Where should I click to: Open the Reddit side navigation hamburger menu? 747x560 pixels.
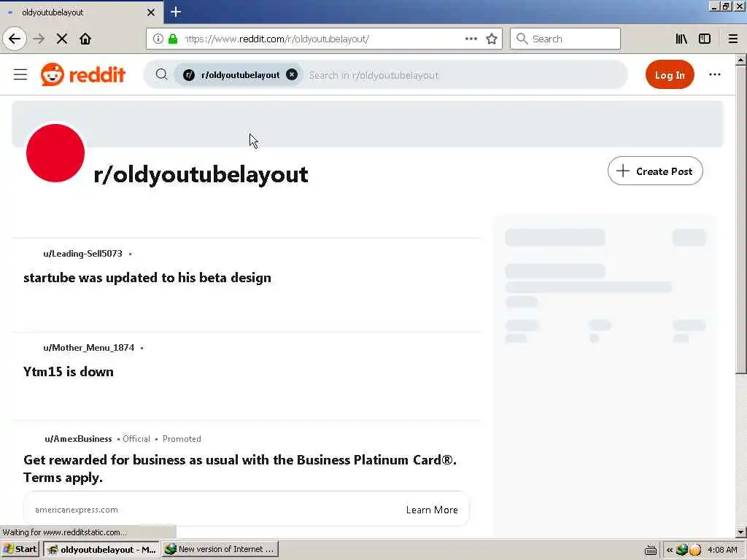[20, 74]
